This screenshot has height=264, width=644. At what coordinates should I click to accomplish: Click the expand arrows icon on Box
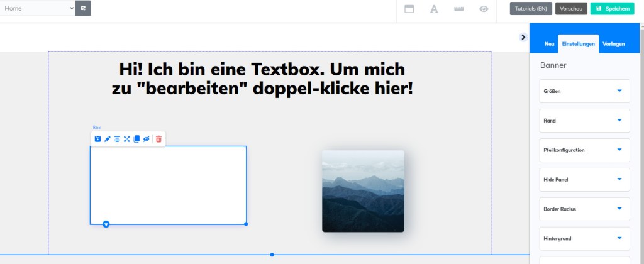click(x=126, y=139)
